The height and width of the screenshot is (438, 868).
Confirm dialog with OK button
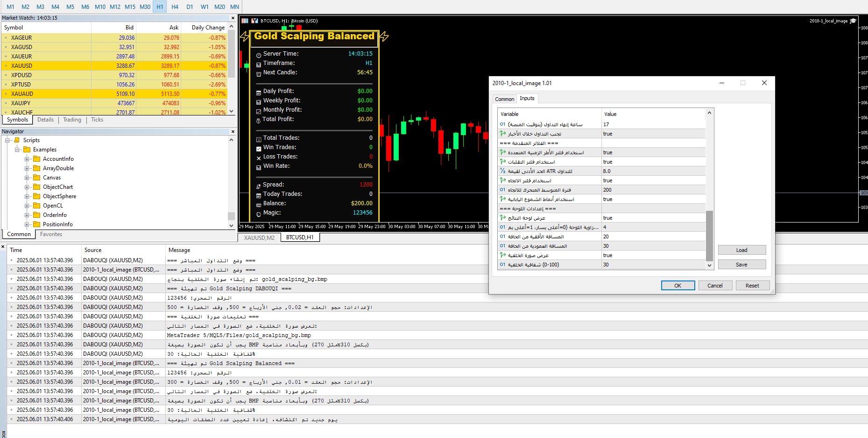(677, 286)
